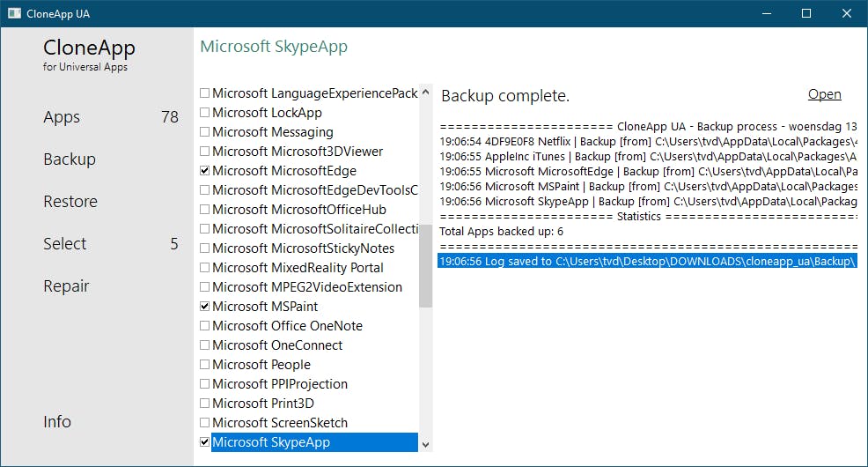Uncheck the Microsoft MSPaint checkbox

tap(205, 307)
